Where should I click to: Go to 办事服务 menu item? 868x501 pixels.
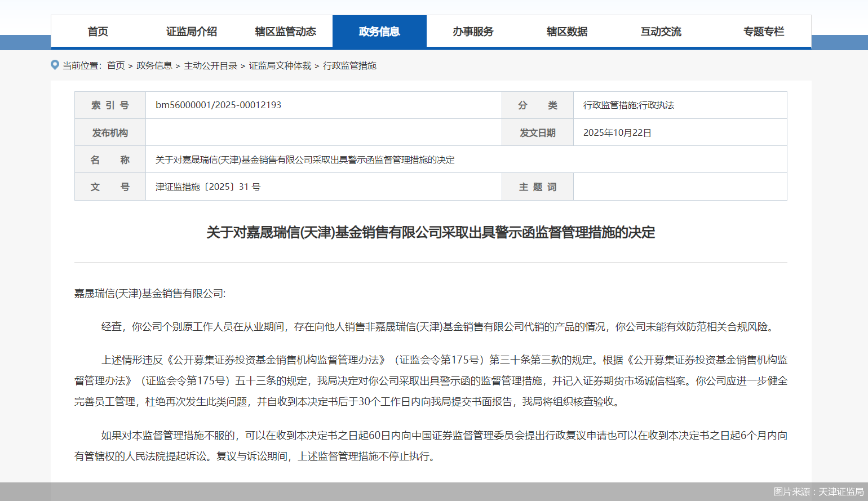pyautogui.click(x=473, y=32)
